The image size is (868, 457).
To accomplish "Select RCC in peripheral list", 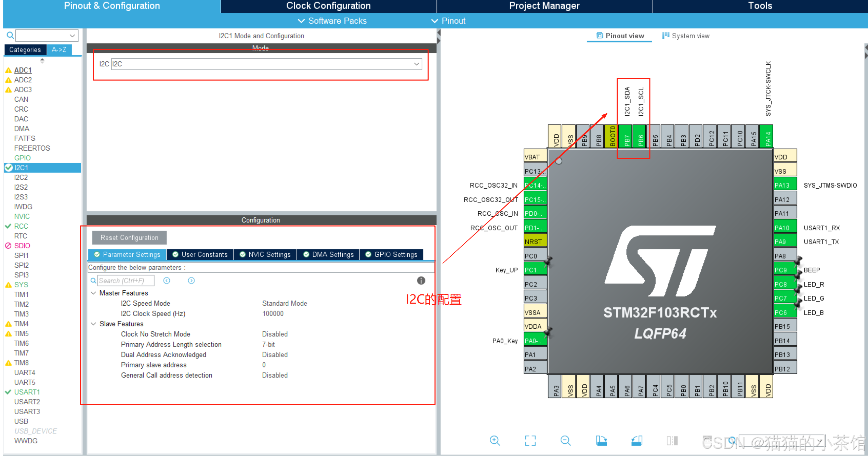I will 21,226.
